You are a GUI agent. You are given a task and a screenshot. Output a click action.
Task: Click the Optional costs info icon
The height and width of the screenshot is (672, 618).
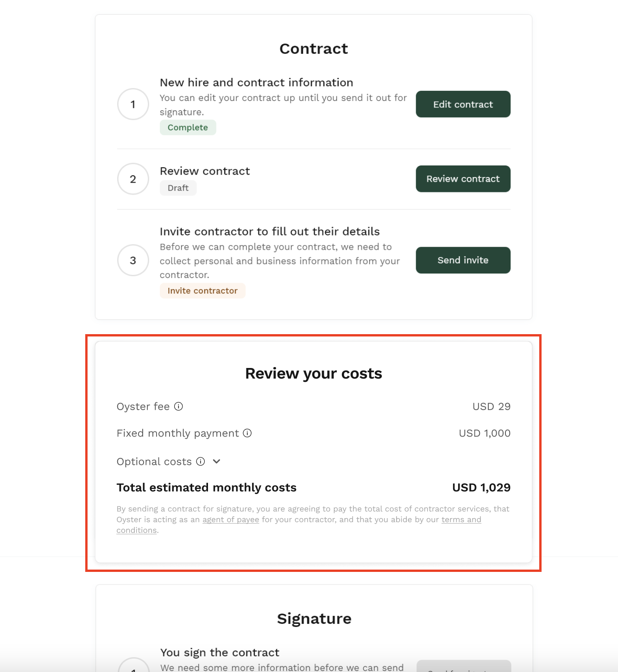(x=201, y=461)
